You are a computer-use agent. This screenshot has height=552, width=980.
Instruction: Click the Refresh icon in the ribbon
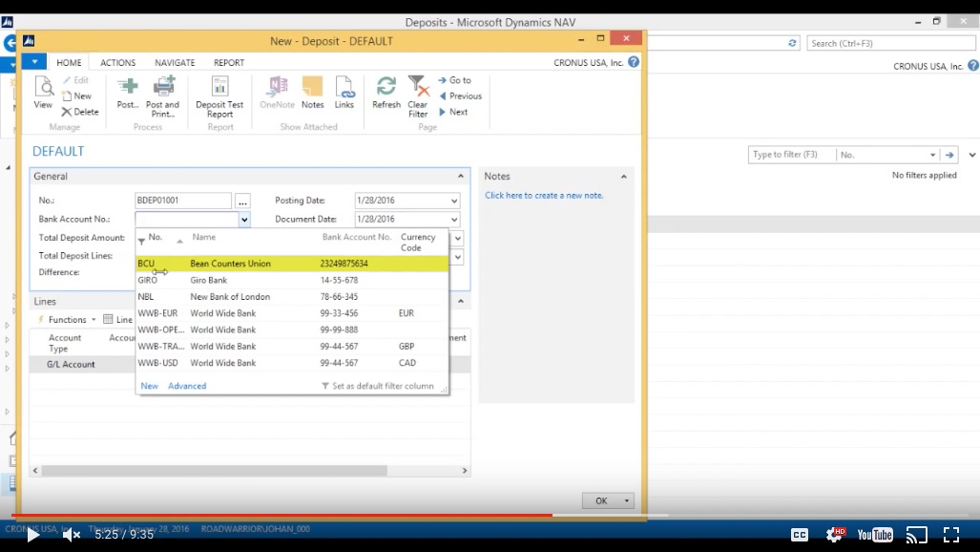386,93
